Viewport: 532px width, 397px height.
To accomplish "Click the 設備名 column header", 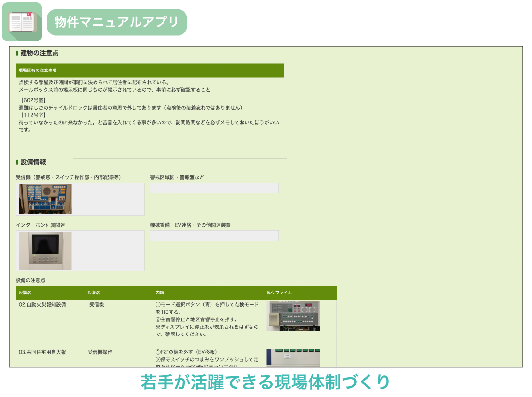I will click(50, 293).
